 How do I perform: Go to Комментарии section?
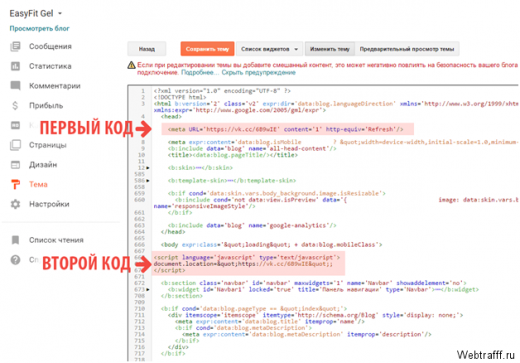click(x=55, y=86)
